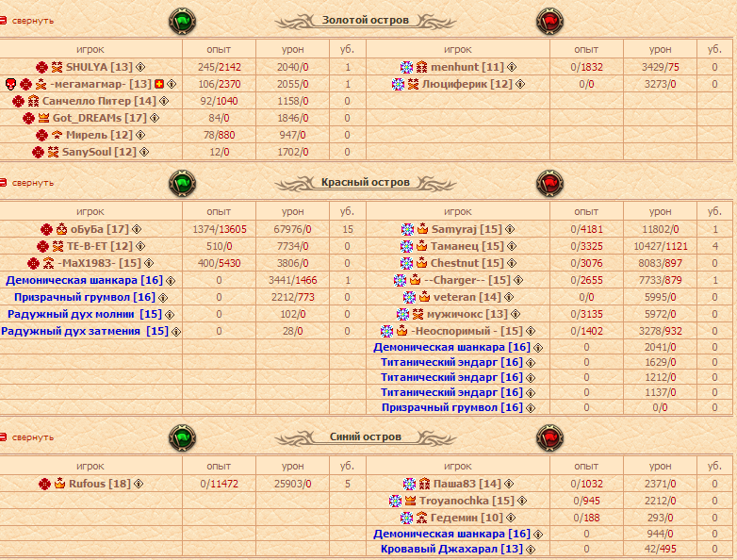The height and width of the screenshot is (560, 737).
Task: Open info icon next to --Charger-- [15]
Action: click(x=518, y=280)
